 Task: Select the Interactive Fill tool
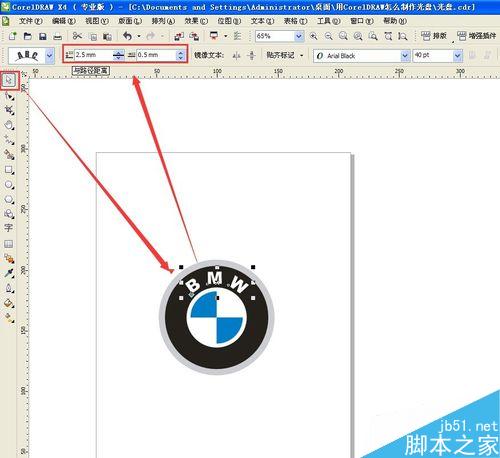point(9,318)
